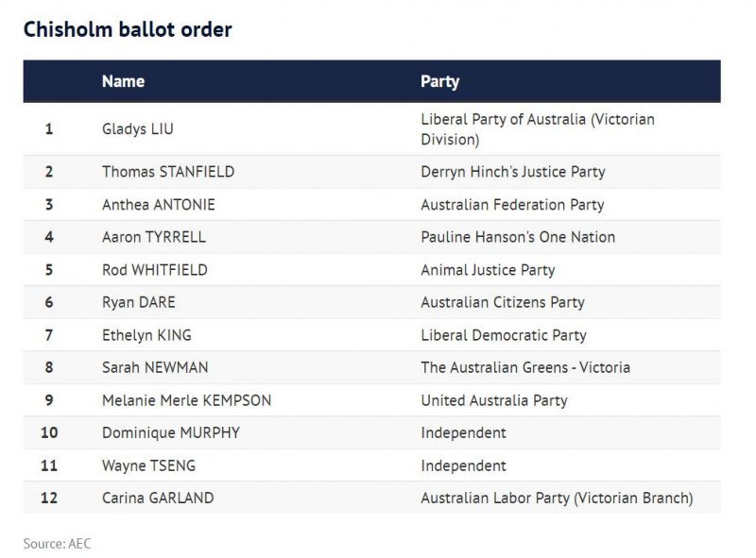Click Carina GARLAND name
The width and height of the screenshot is (756, 558).
(158, 498)
